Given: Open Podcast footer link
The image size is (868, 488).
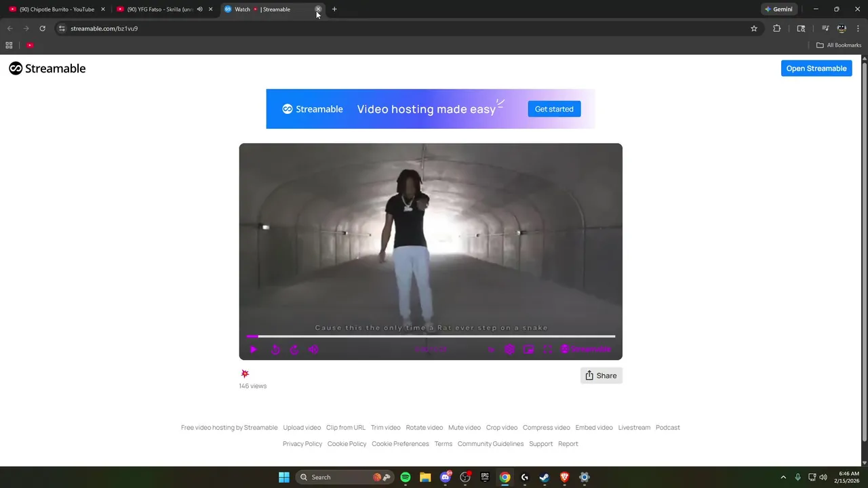Looking at the screenshot, I should [x=668, y=428].
